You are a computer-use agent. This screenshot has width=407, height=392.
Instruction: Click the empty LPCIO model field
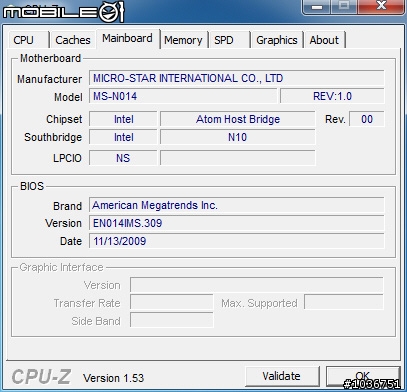click(237, 158)
